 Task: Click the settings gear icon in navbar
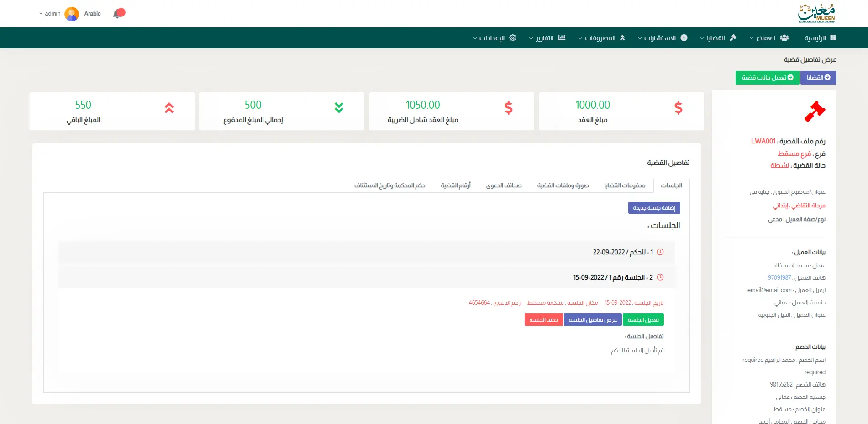click(x=513, y=38)
